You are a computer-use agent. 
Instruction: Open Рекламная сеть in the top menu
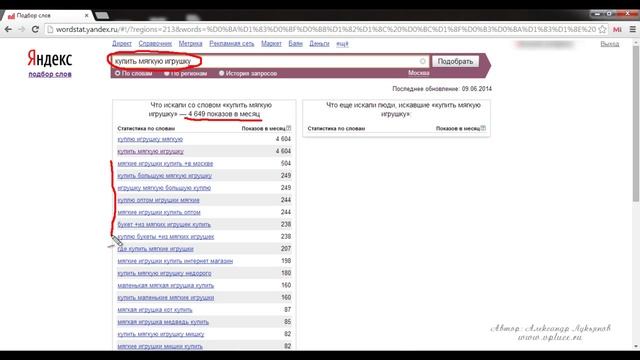tap(231, 44)
